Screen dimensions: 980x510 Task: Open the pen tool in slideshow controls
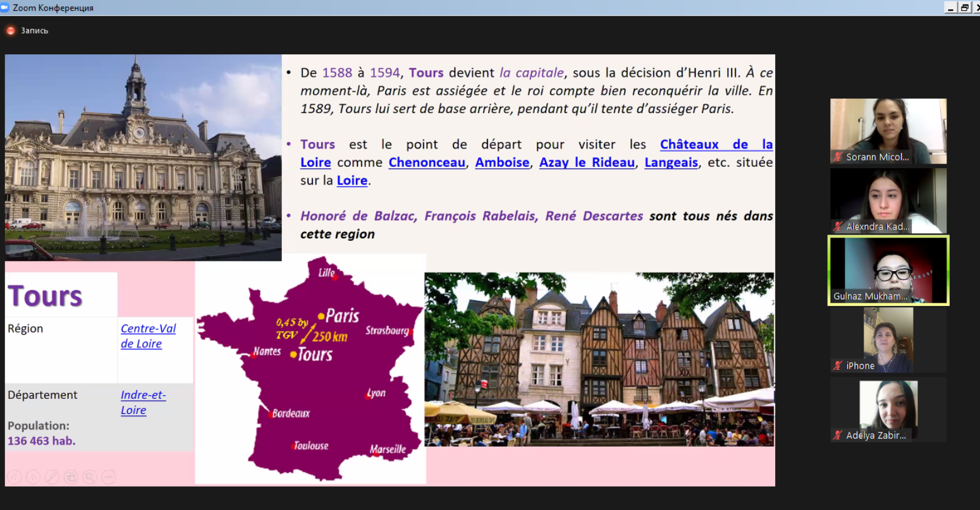click(52, 477)
